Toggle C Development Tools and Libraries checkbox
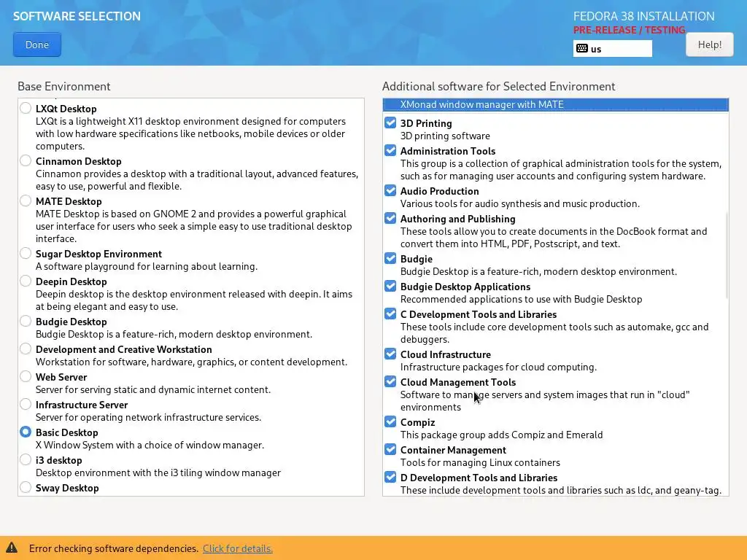The width and height of the screenshot is (747, 560). pos(390,314)
